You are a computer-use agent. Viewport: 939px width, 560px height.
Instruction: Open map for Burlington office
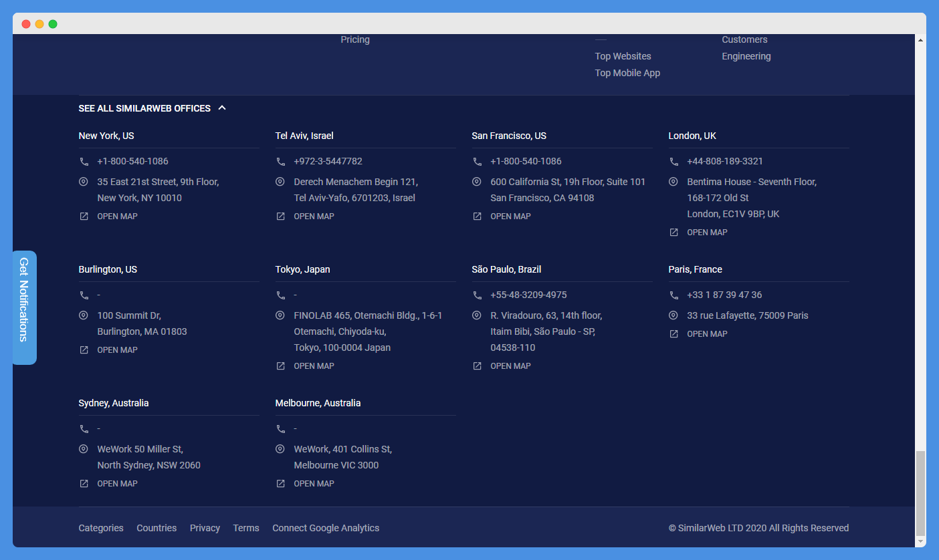pyautogui.click(x=117, y=350)
